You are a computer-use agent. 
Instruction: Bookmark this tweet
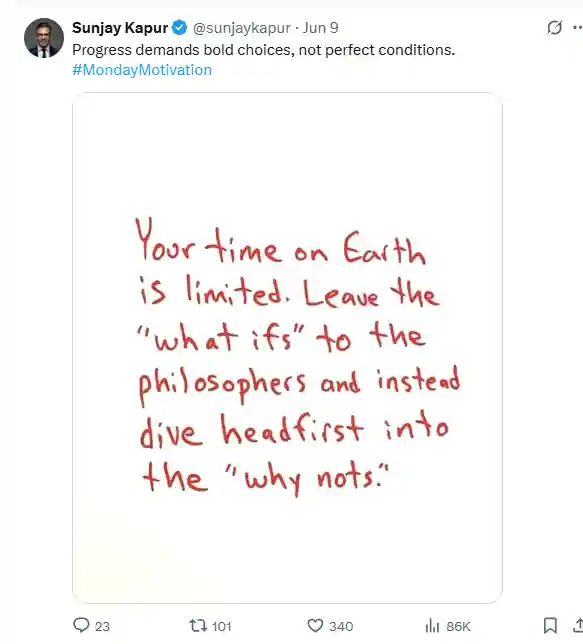tap(550, 626)
